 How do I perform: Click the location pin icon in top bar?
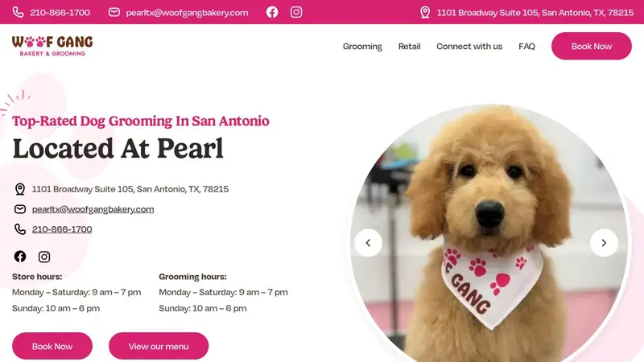tap(425, 12)
